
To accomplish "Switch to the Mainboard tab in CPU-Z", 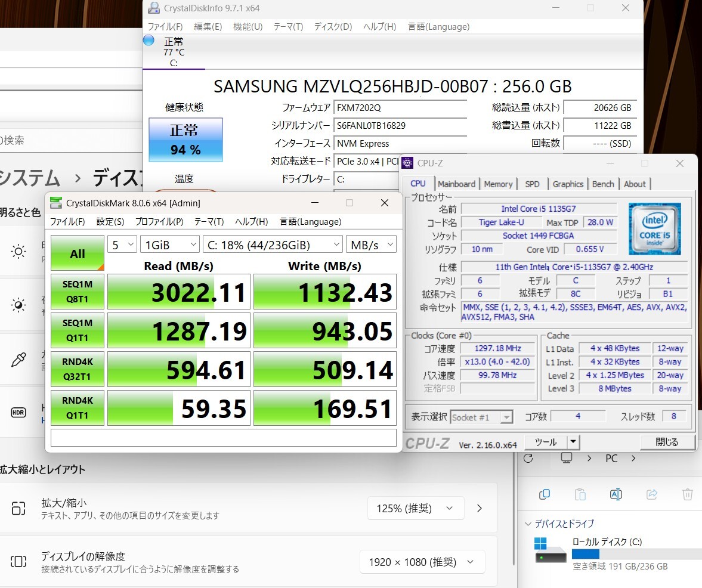I will pos(456,184).
